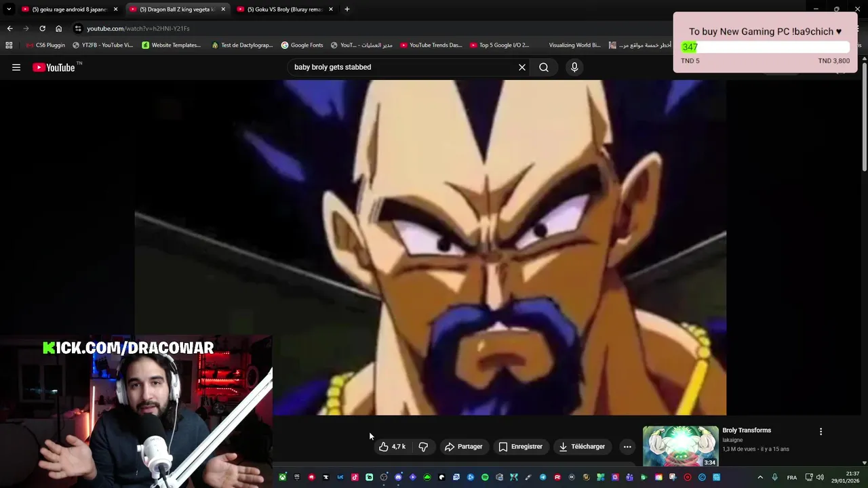Open Test de Dactylographie bookmark
The height and width of the screenshot is (488, 868).
coord(242,45)
